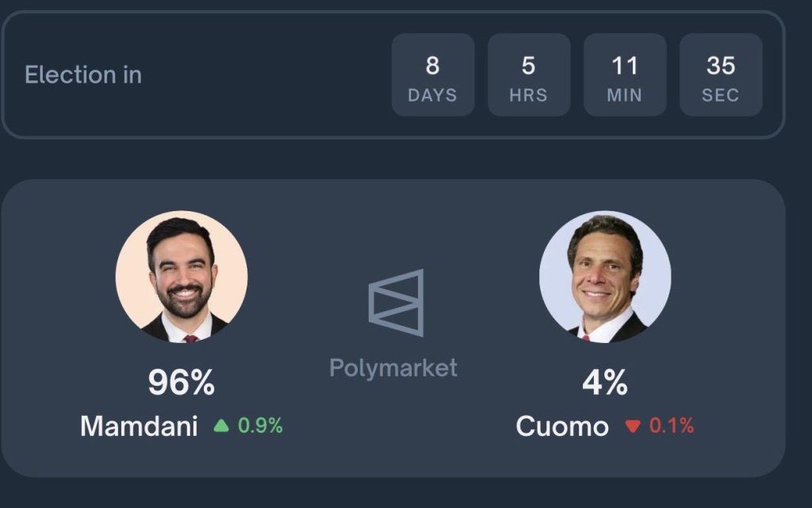
Task: Click the green up arrow beside Mamdani
Action: [221, 426]
